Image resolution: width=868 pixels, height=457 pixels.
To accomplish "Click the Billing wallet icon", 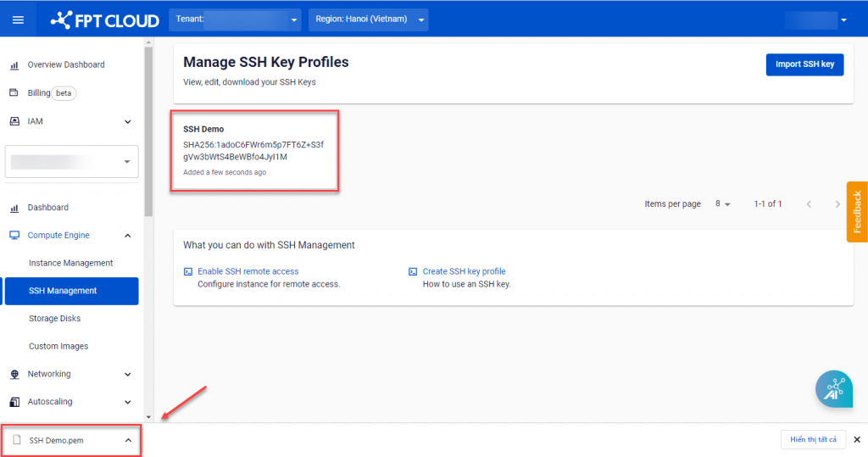I will click(x=14, y=93).
